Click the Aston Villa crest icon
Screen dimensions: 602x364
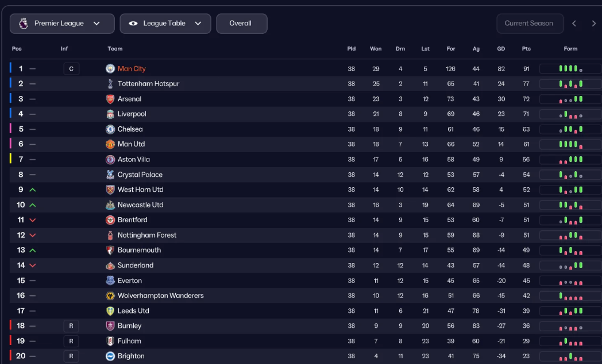pyautogui.click(x=110, y=160)
